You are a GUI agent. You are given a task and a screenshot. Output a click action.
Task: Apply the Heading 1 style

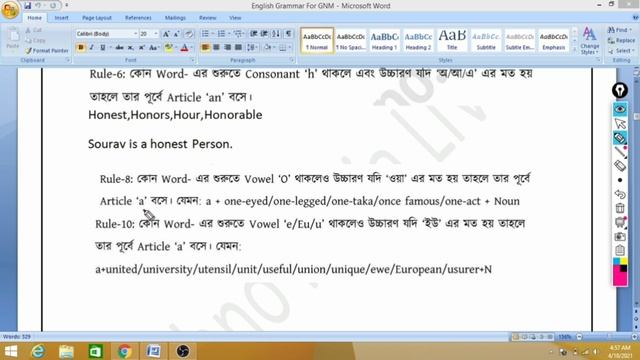coord(384,40)
